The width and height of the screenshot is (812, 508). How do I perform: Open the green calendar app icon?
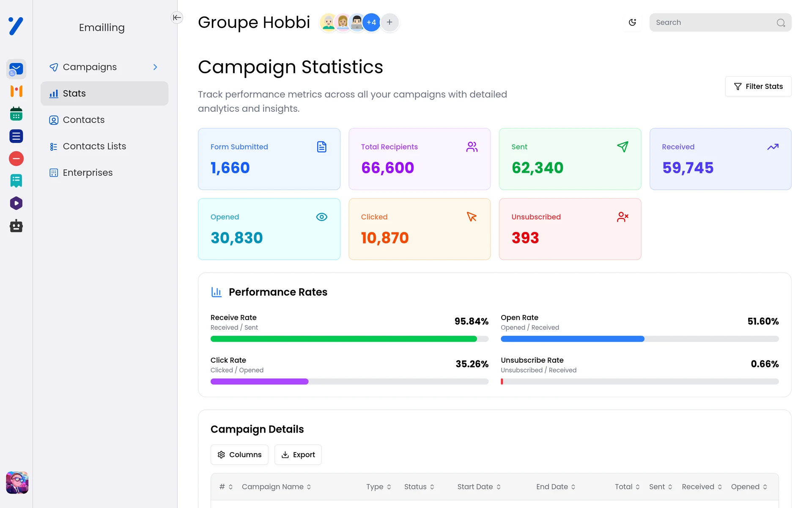pyautogui.click(x=16, y=114)
